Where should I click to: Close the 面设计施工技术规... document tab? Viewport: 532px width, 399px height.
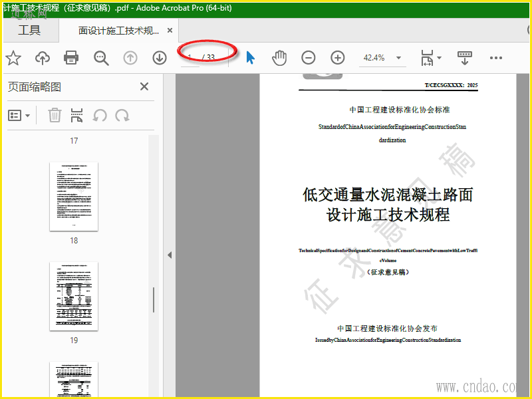click(x=170, y=31)
